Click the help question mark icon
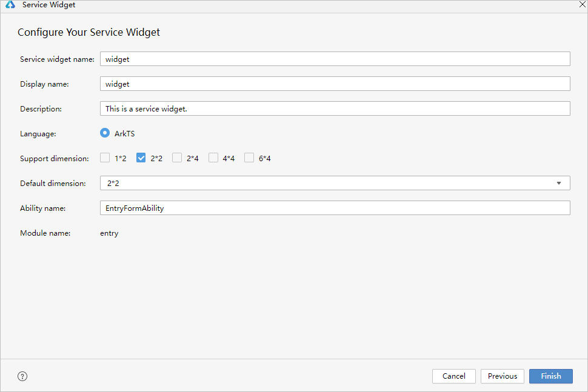The image size is (588, 392). pos(22,376)
